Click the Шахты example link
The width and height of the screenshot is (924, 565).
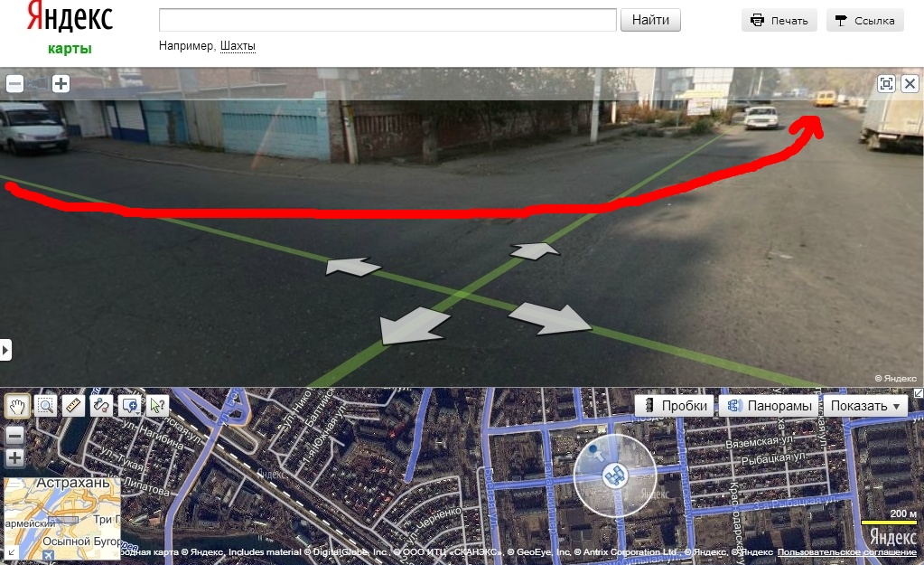238,46
